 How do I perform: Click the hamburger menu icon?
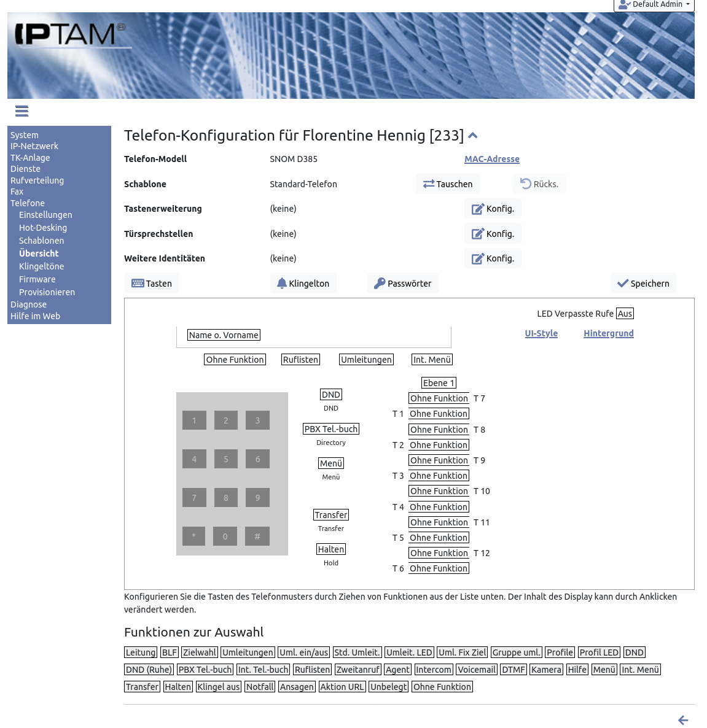pyautogui.click(x=21, y=111)
